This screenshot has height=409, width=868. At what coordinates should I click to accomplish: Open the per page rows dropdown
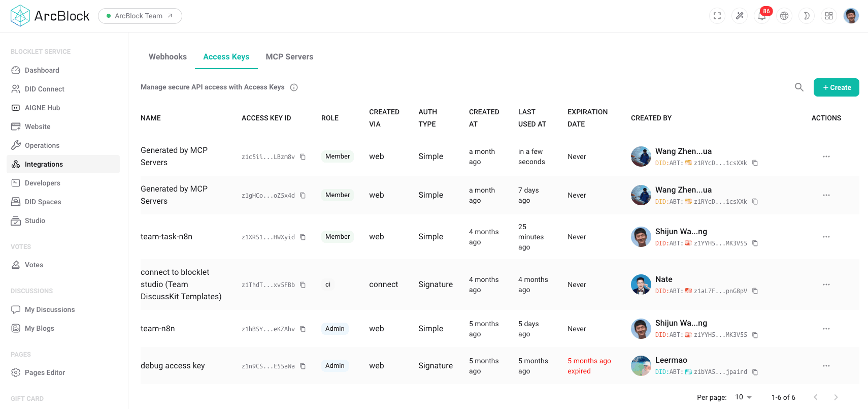tap(744, 397)
